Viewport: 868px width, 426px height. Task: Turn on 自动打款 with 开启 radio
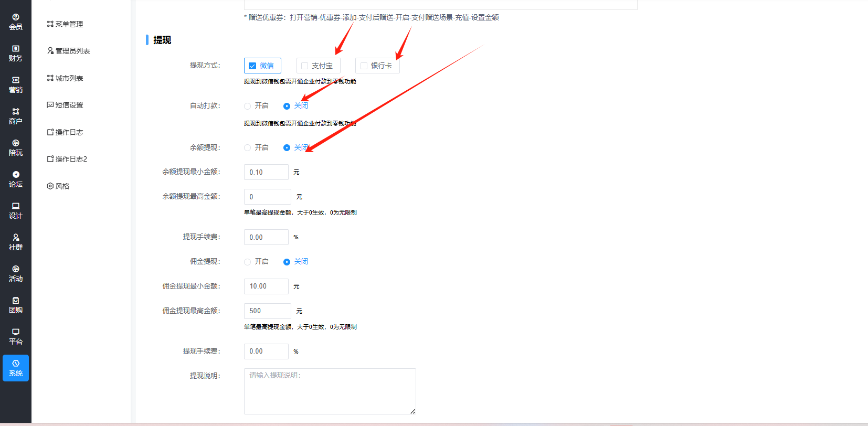[248, 106]
